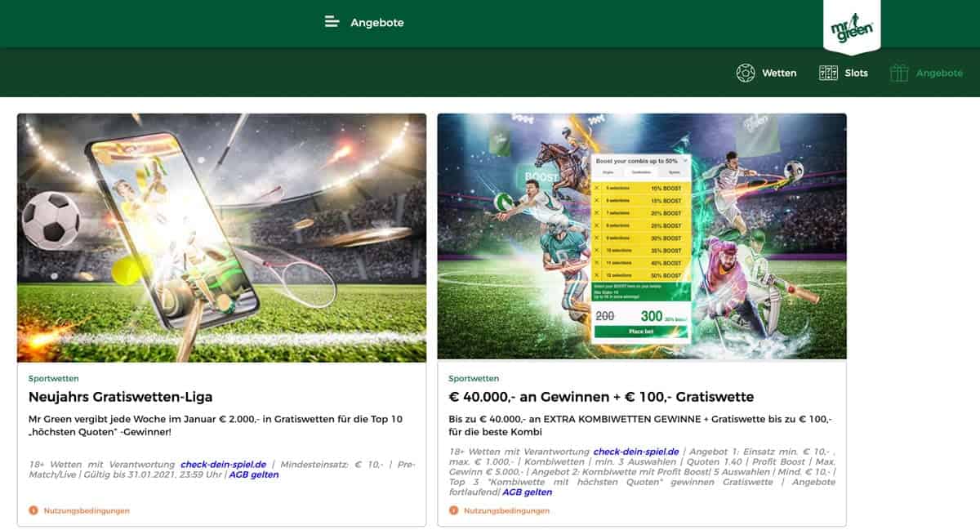Open AGB gelten link in € 40.000,- offer
The width and height of the screenshot is (980, 530).
pyautogui.click(x=528, y=492)
